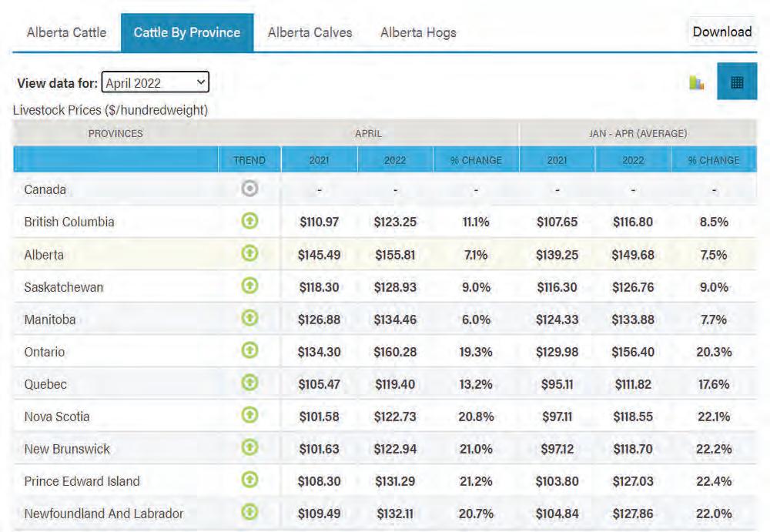Viewport: 770px width, 532px height.
Task: Click the Jan-Apr 2021 column header
Action: click(x=557, y=160)
